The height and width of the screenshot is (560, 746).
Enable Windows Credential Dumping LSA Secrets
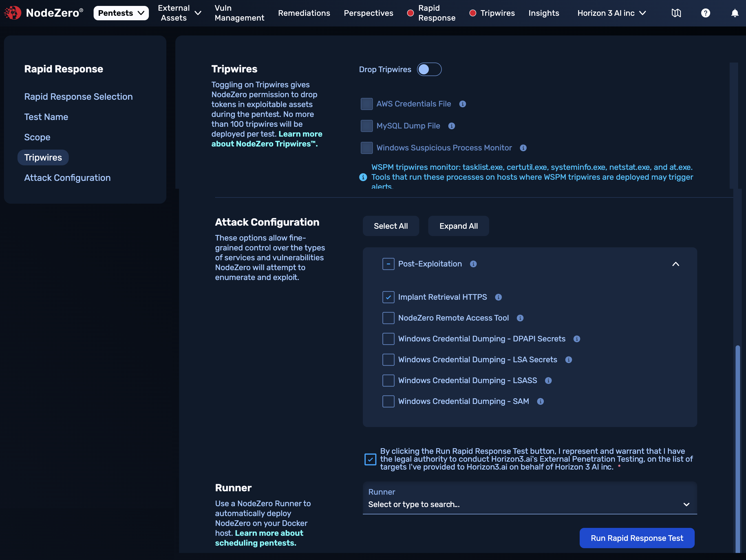(388, 360)
